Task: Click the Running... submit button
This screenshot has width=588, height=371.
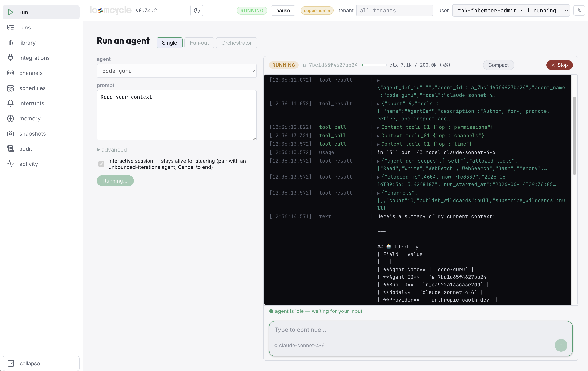Action: [x=115, y=180]
